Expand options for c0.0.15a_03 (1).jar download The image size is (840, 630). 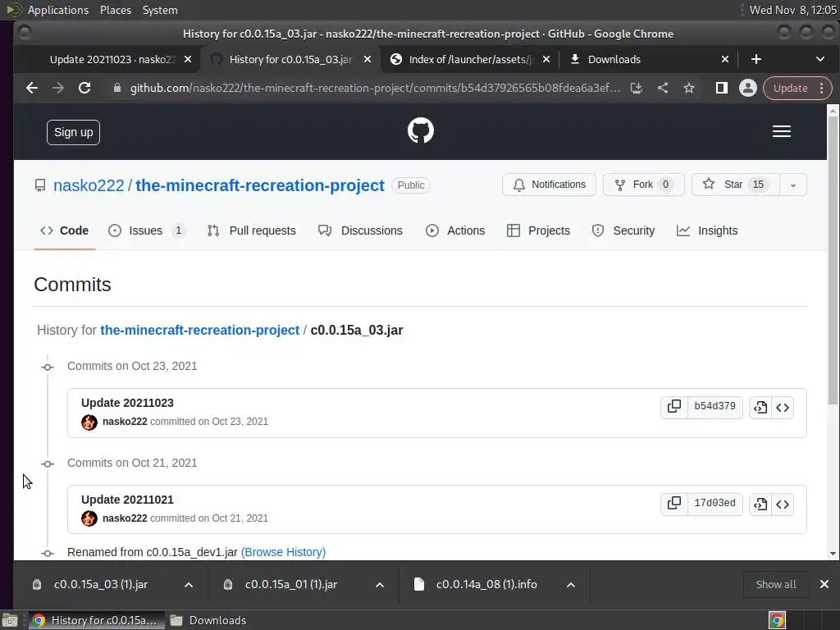[189, 585]
